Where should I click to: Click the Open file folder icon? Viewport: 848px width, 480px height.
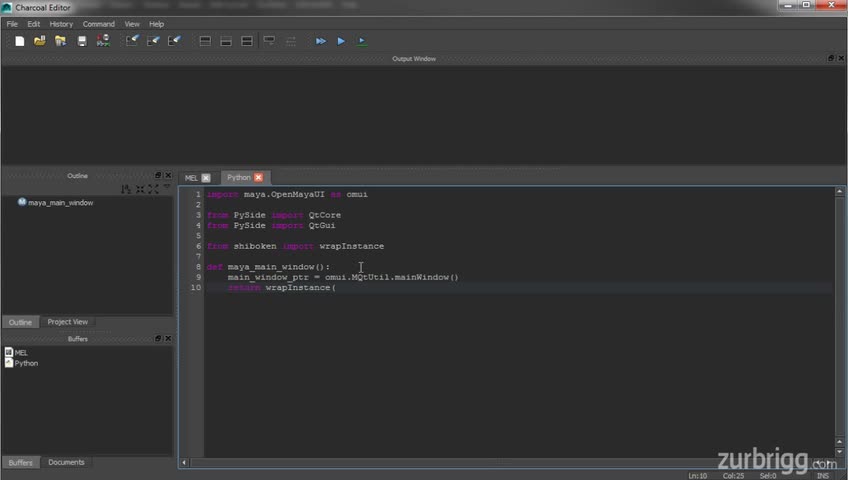40,41
